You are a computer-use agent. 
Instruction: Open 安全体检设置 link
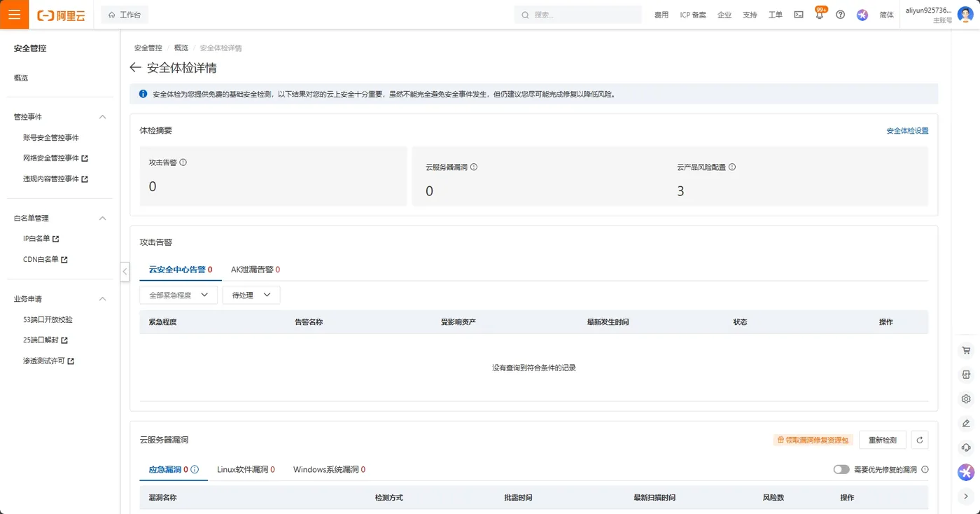906,130
